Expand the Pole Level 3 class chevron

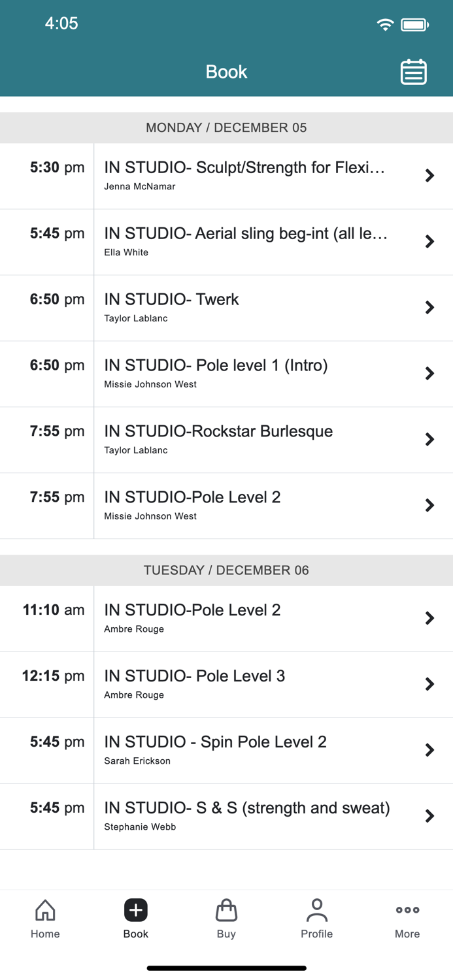tap(430, 684)
